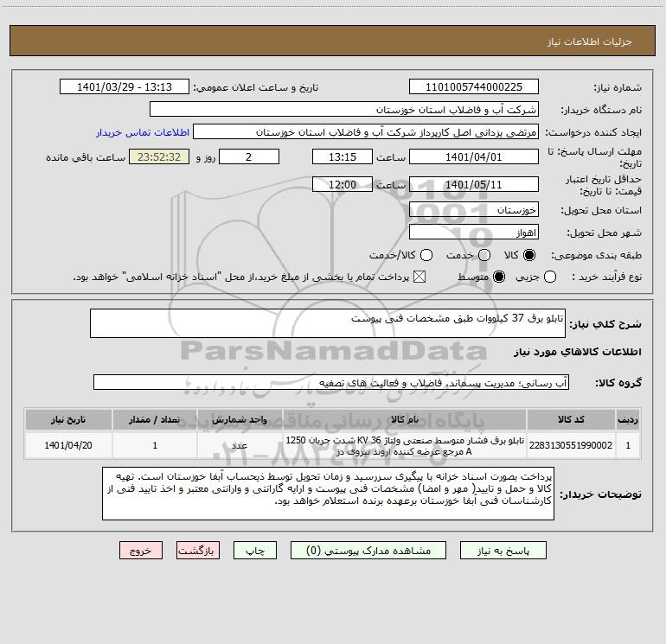Click the general need description text box

(x=328, y=323)
